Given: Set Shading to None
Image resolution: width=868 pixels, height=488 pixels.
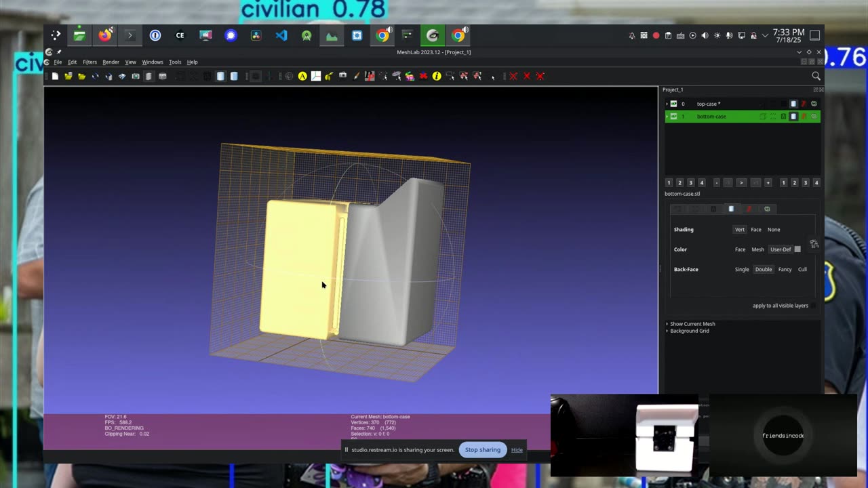Looking at the screenshot, I should 774,229.
